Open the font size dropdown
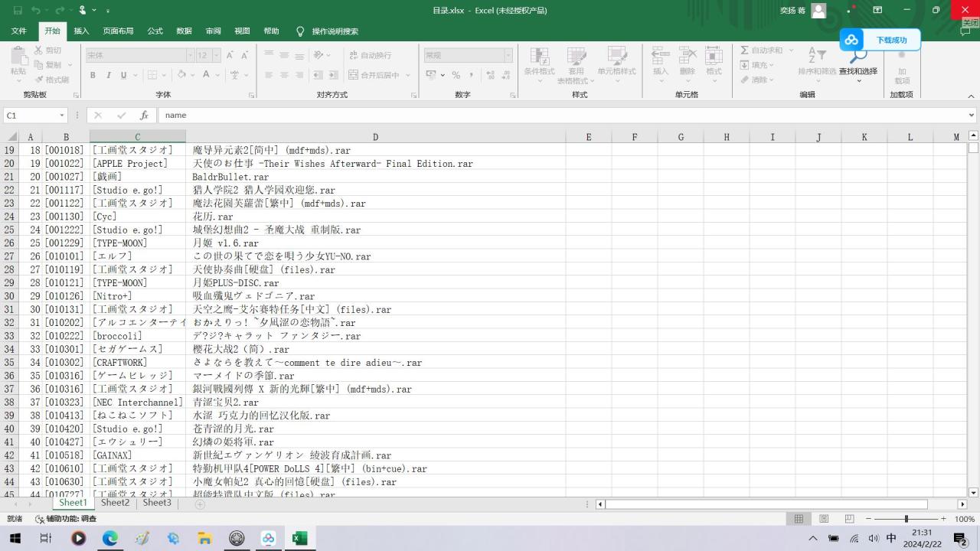This screenshot has width=980, height=551. tap(217, 55)
